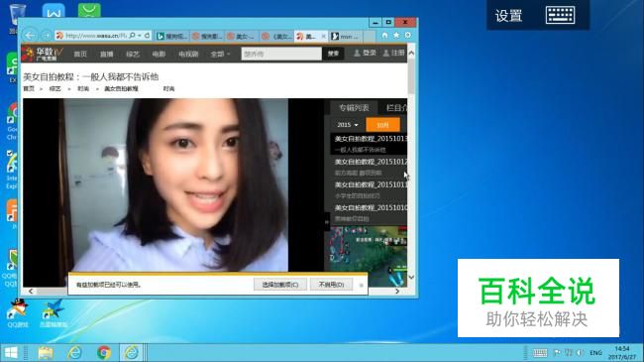Click 综艺 in the breadcrumb
This screenshot has height=362, width=644.
pos(55,89)
